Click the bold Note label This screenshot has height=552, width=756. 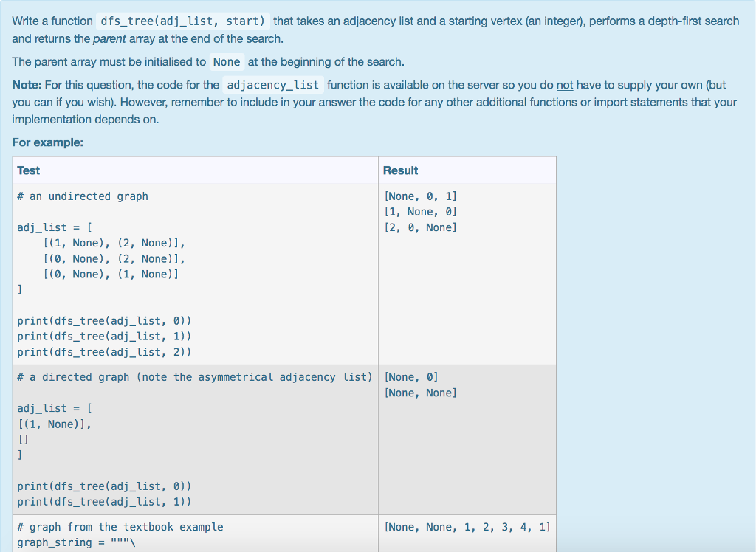click(x=25, y=84)
